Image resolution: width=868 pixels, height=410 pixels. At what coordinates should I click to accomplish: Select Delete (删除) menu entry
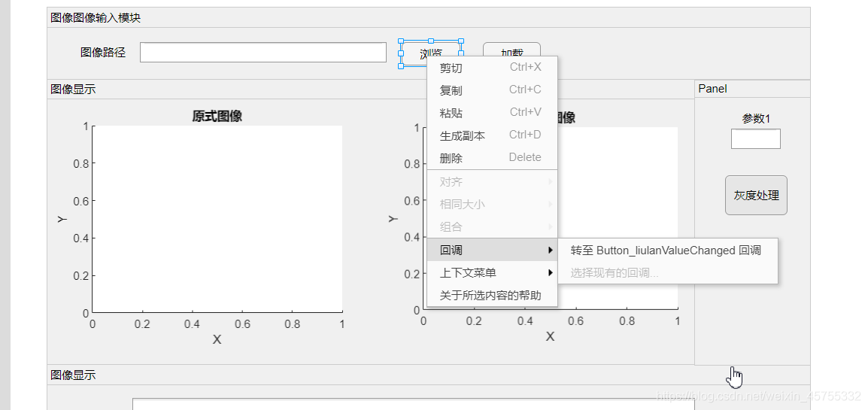click(x=492, y=158)
